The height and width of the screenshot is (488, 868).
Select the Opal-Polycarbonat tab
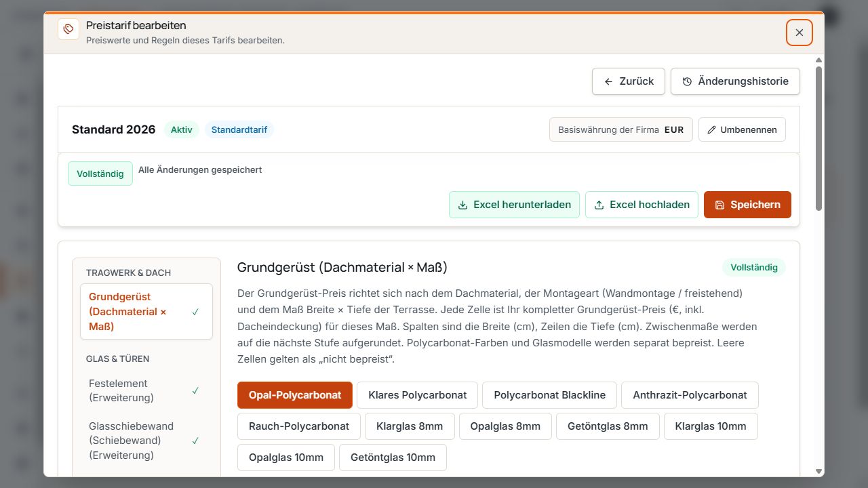295,395
